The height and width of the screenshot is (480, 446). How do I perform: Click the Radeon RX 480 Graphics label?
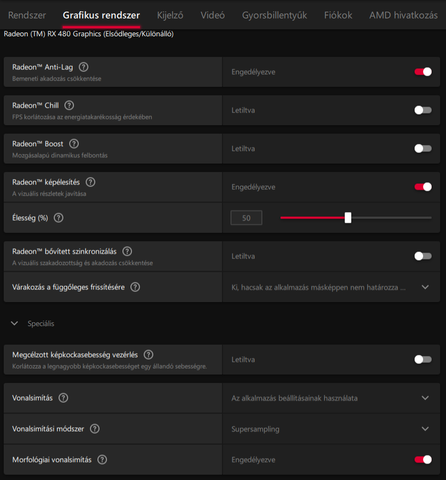[x=89, y=34]
